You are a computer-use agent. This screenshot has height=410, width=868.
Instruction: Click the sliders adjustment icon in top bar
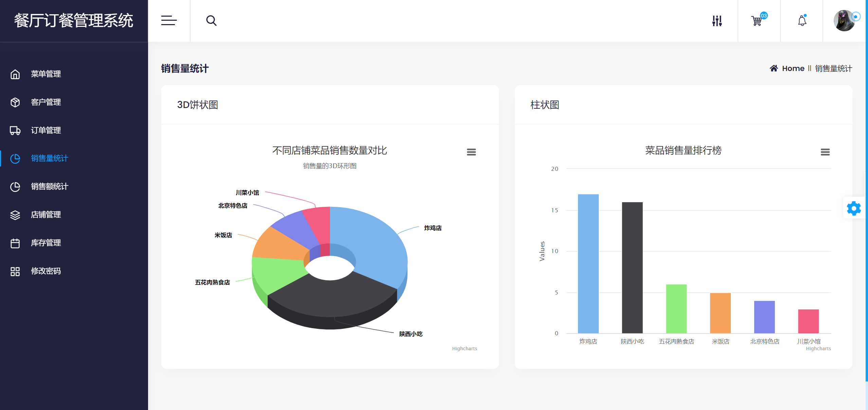(718, 20)
